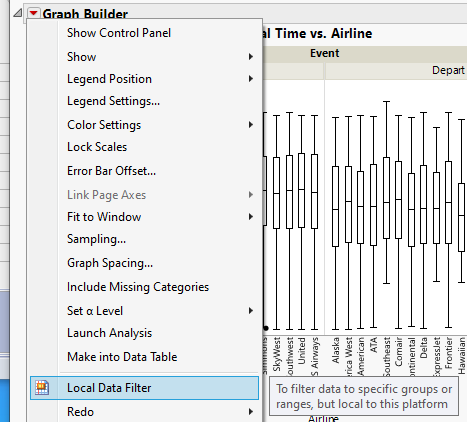Select Graph Spacing... menu item

(x=110, y=263)
